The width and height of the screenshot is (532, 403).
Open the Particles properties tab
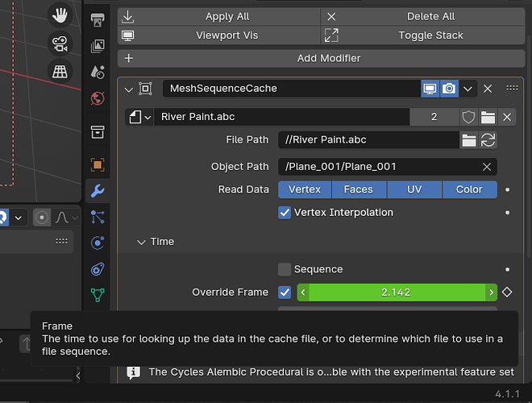pyautogui.click(x=98, y=217)
